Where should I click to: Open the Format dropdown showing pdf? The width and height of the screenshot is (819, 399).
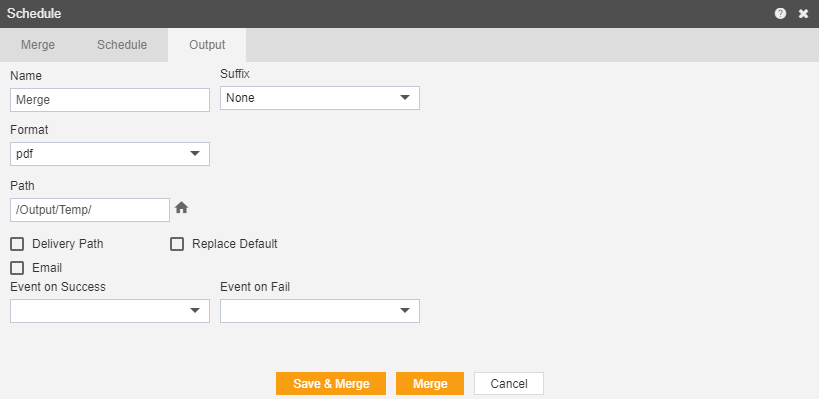(x=110, y=154)
